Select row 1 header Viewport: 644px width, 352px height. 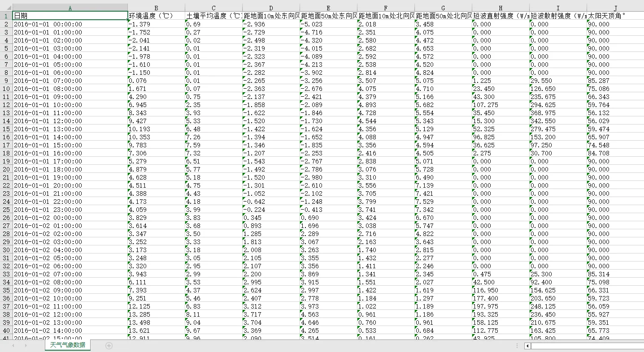[6, 16]
